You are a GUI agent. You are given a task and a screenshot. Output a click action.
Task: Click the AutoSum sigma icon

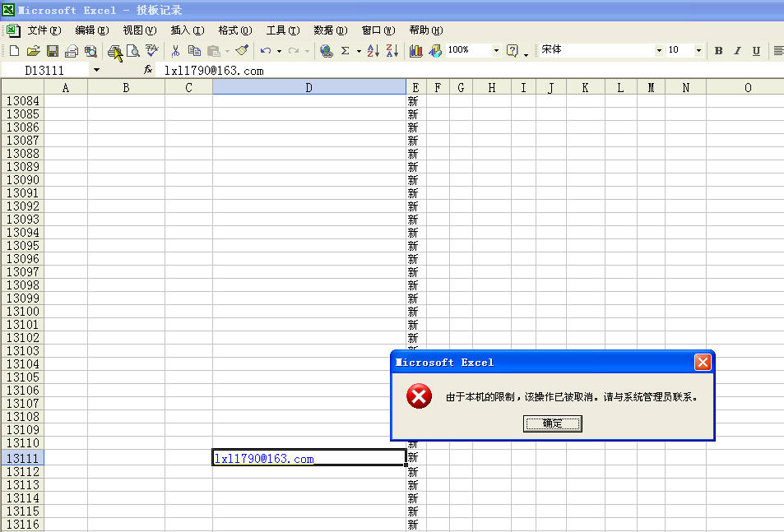tap(345, 50)
